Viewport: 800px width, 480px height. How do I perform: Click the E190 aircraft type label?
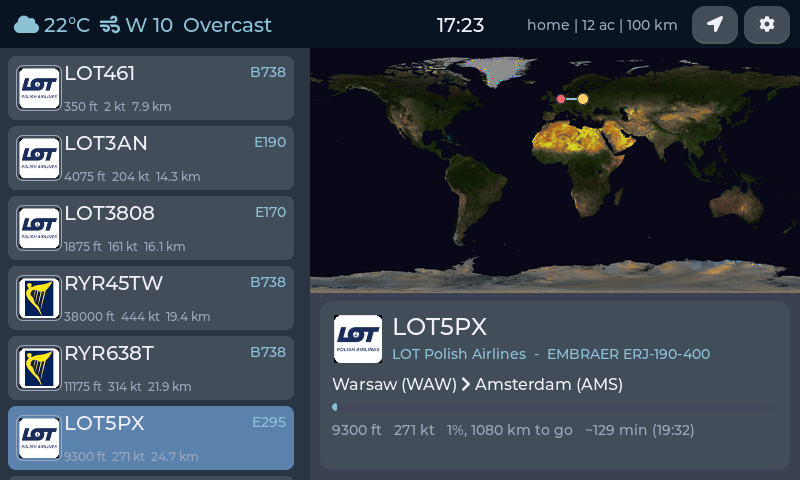(x=270, y=142)
